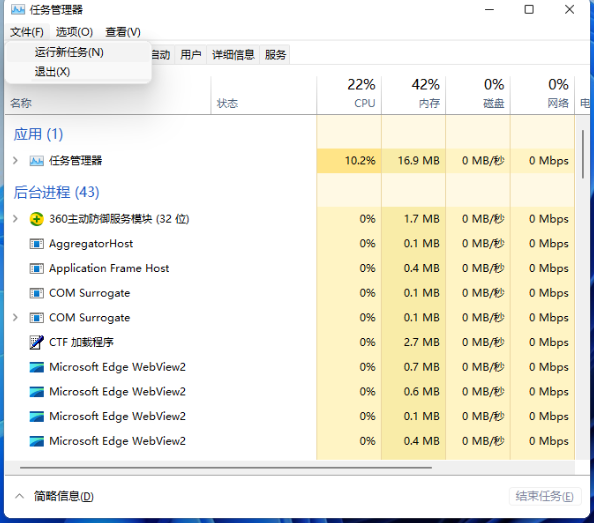This screenshot has height=523, width=594.
Task: Click the CTF 加载程序 pen icon
Action: pyautogui.click(x=36, y=342)
